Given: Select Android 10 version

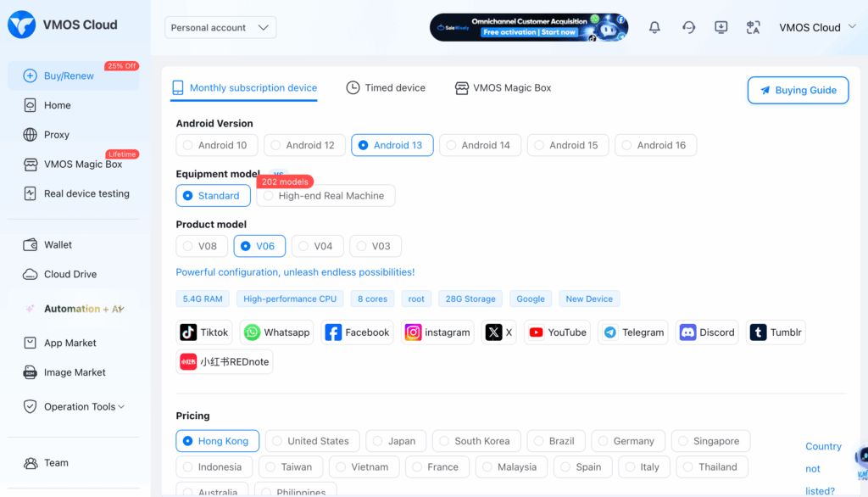Looking at the screenshot, I should 217,145.
